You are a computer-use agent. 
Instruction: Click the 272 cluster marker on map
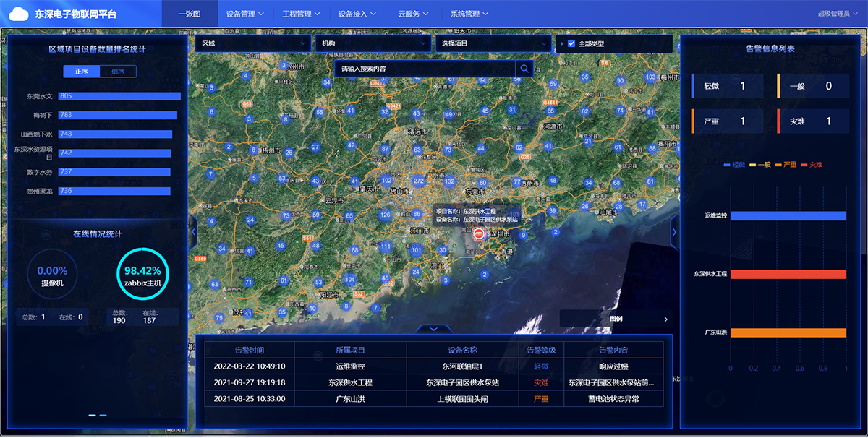point(418,181)
